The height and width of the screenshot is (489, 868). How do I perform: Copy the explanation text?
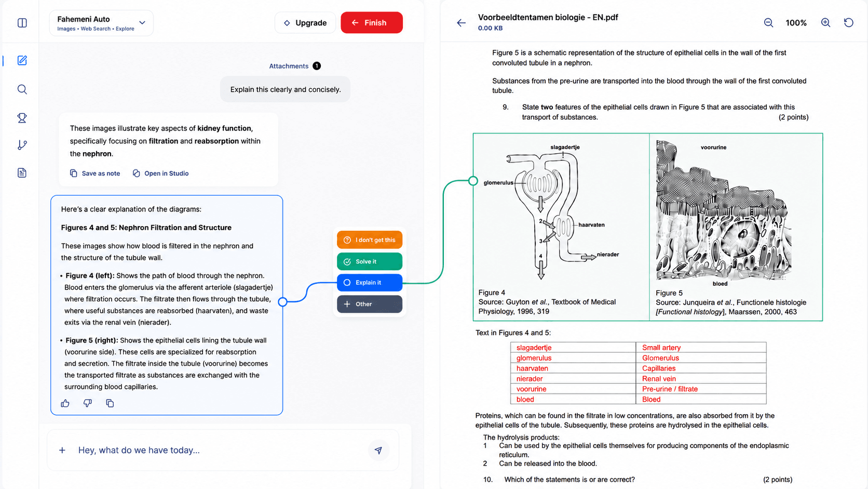point(110,403)
